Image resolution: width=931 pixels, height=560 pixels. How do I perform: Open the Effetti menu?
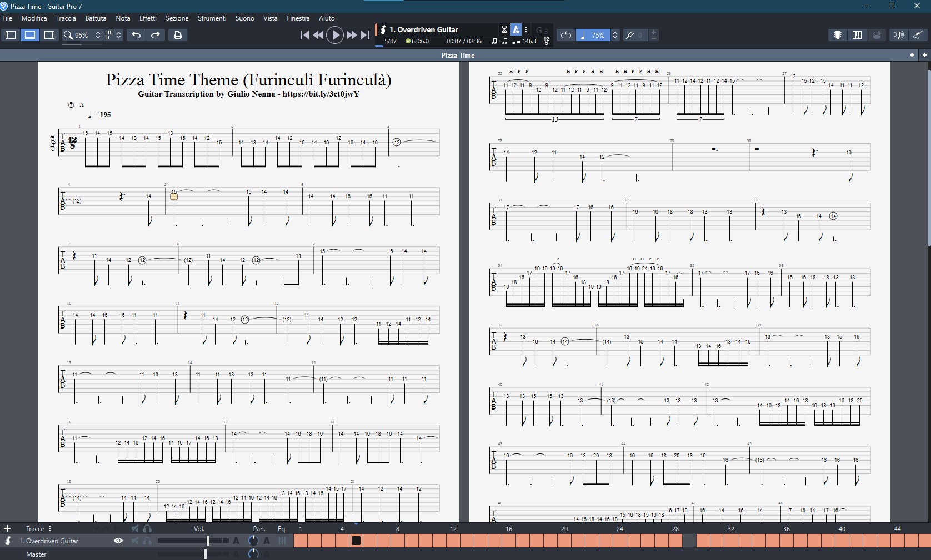point(148,18)
